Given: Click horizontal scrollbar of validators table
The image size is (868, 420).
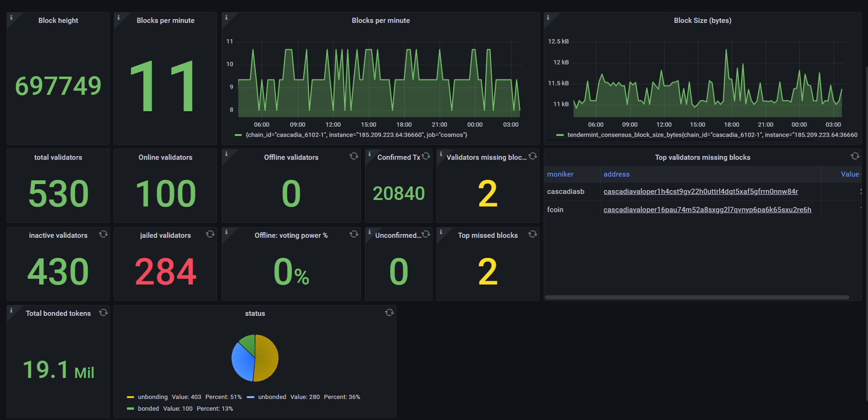Looking at the screenshot, I should (697, 297).
